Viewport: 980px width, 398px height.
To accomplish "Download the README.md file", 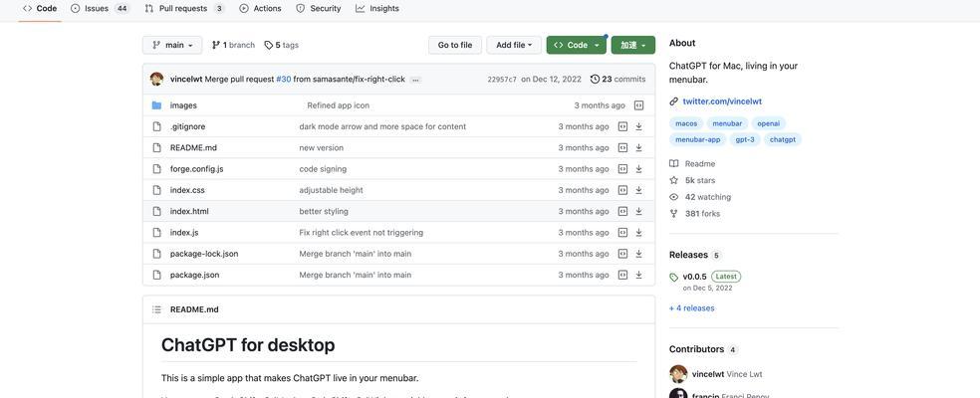I will point(638,148).
